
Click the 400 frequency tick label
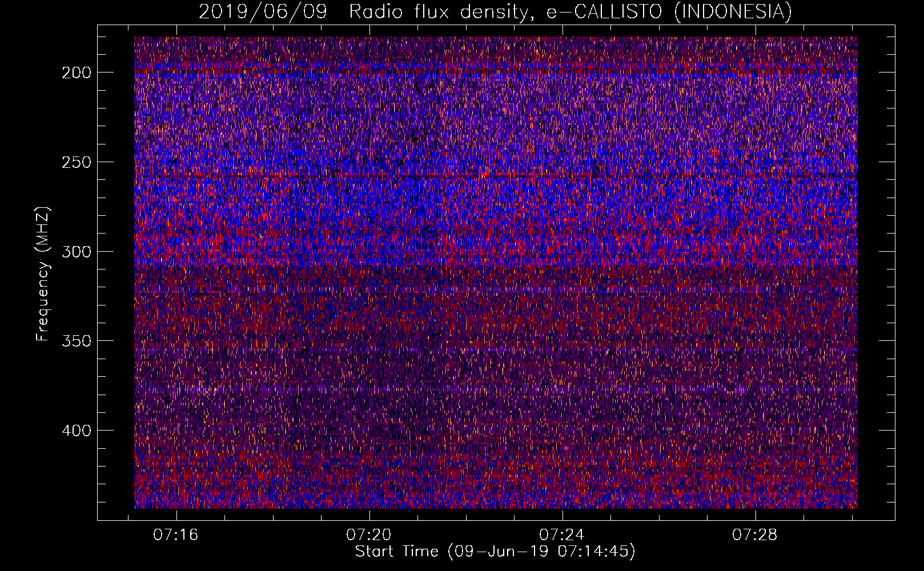(77, 431)
